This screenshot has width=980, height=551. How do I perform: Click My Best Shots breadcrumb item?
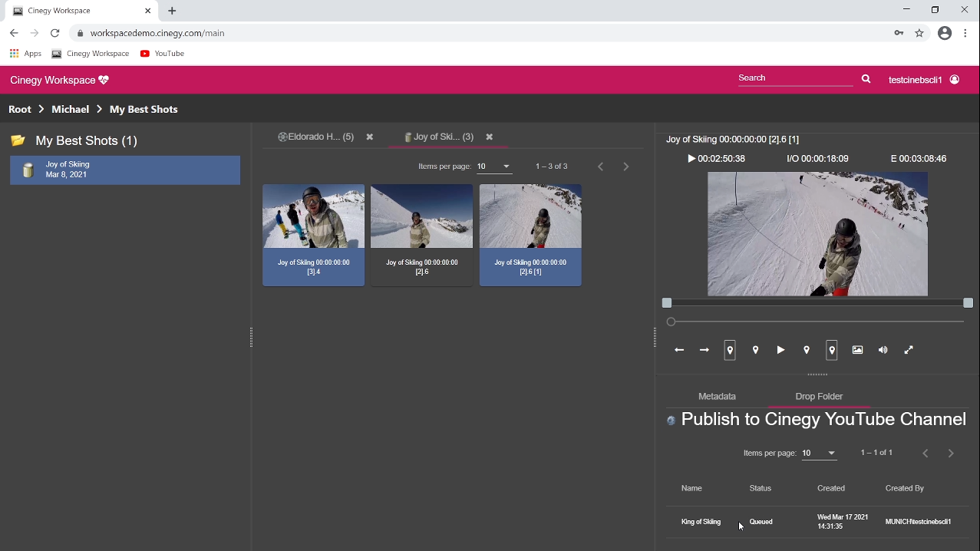144,109
